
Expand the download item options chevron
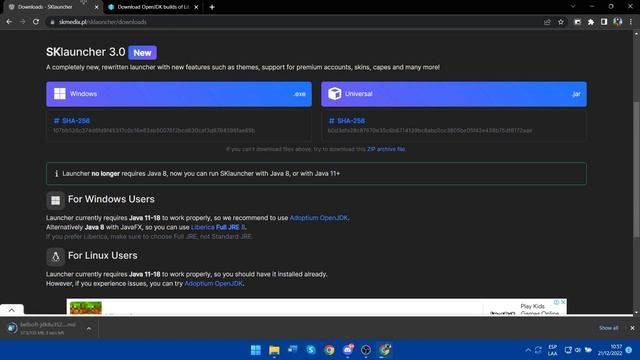(89, 328)
